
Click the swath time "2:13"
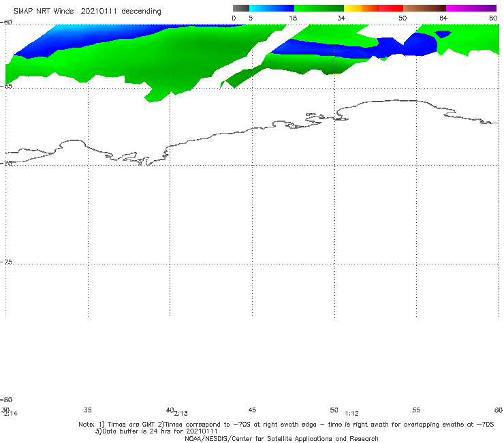[181, 414]
